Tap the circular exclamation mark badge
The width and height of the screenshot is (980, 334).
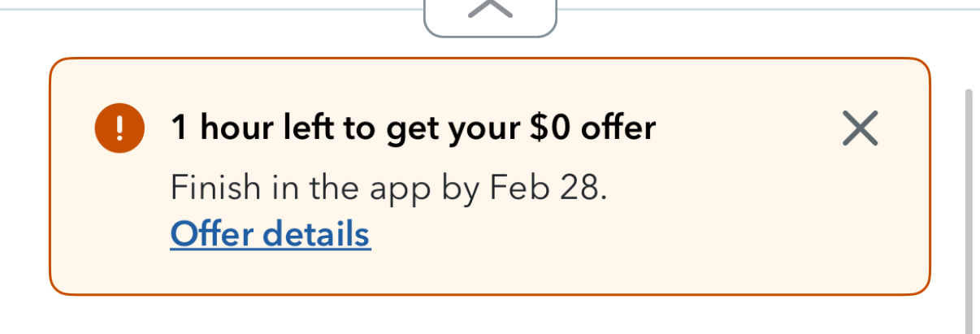coord(119,128)
